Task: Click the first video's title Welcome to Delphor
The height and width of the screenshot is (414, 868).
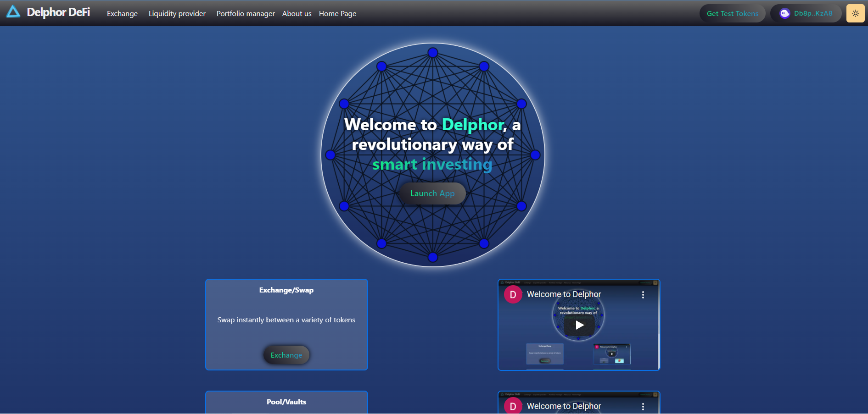Action: (x=564, y=294)
